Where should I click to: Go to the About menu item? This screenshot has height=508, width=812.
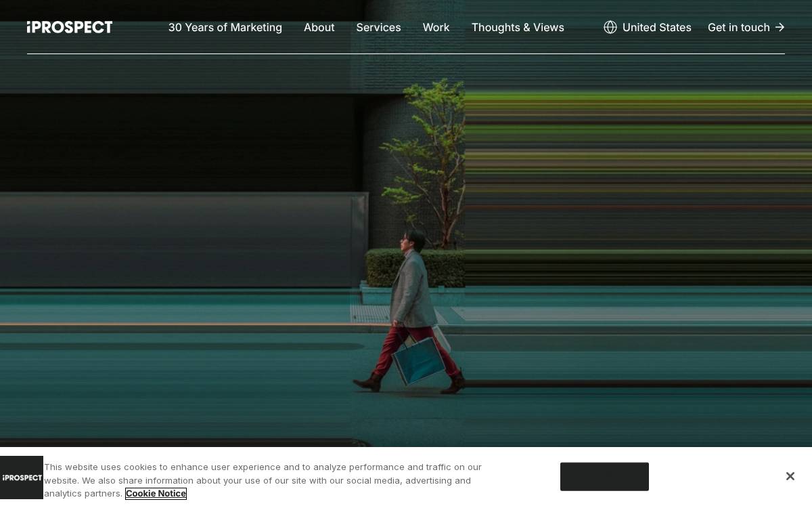pyautogui.click(x=319, y=27)
